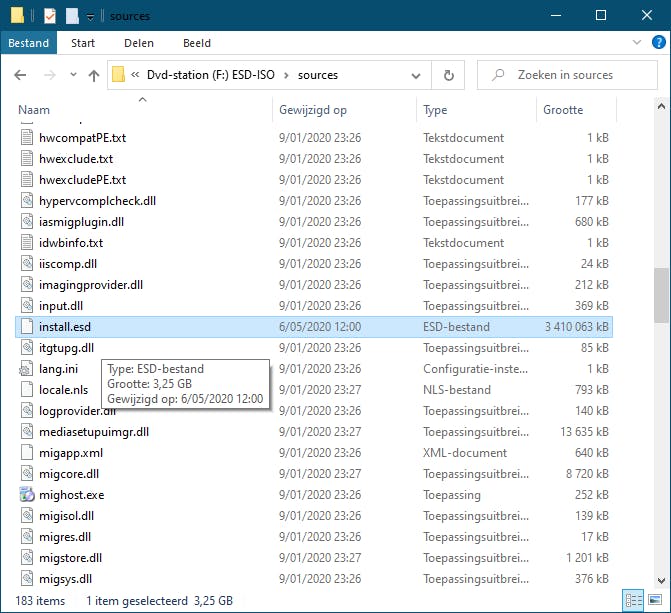Click the folder icon in the title bar
The height and width of the screenshot is (613, 671).
pos(17,15)
